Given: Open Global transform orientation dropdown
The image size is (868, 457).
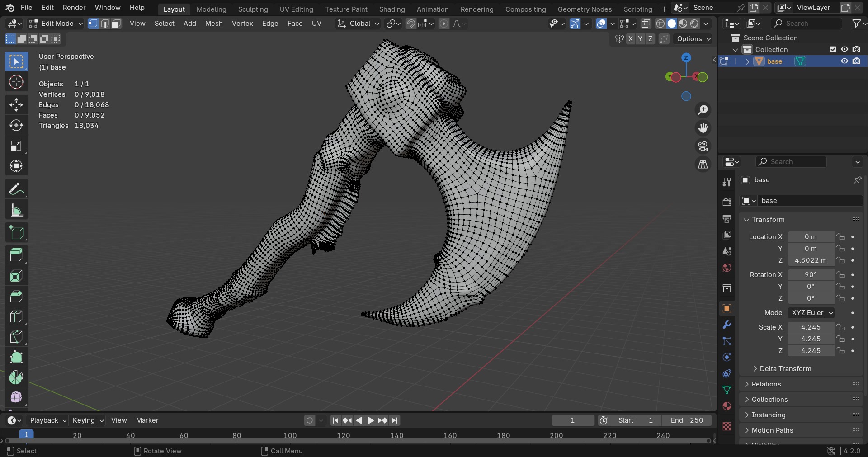Looking at the screenshot, I should 358,24.
